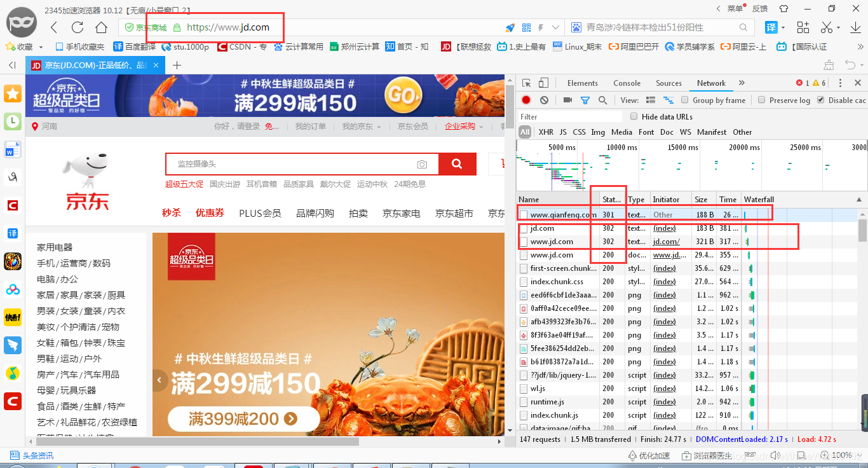Clear the network log icon

point(544,100)
